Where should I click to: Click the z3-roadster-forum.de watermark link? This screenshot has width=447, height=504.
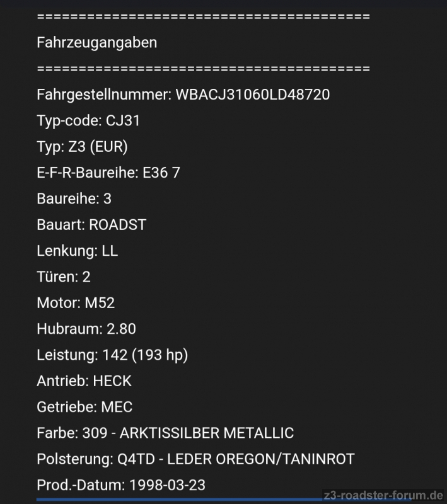coord(383,495)
